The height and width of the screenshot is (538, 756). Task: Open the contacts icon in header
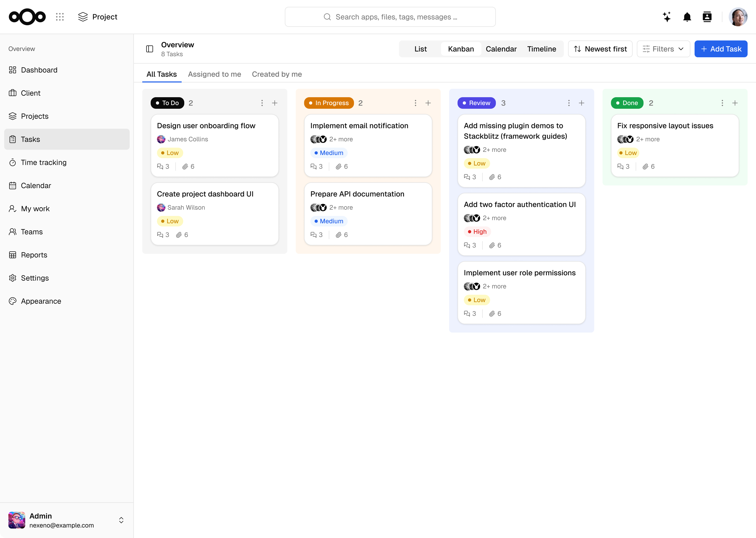(707, 17)
